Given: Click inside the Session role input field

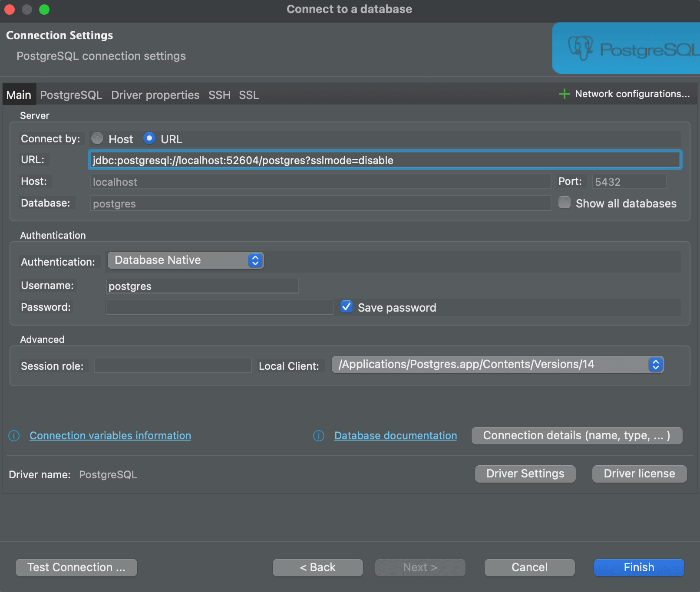Looking at the screenshot, I should pyautogui.click(x=172, y=365).
